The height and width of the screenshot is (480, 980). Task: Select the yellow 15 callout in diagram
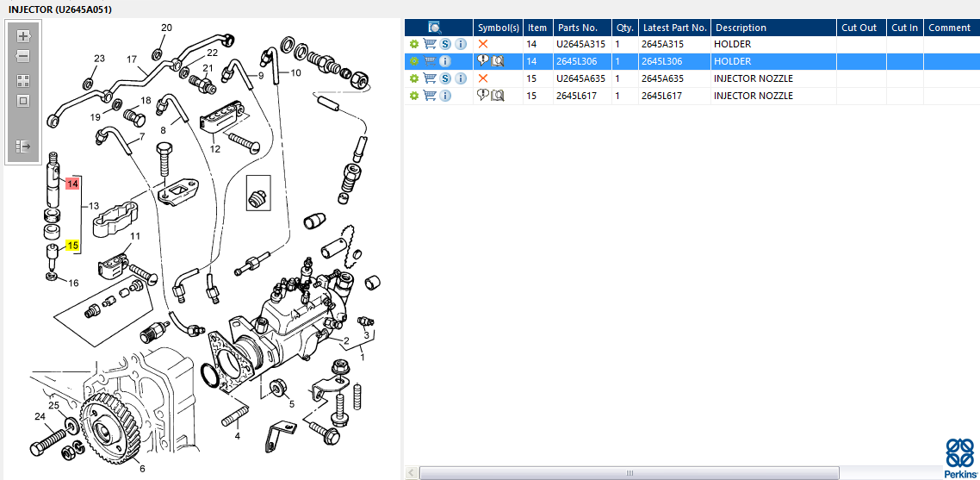72,246
